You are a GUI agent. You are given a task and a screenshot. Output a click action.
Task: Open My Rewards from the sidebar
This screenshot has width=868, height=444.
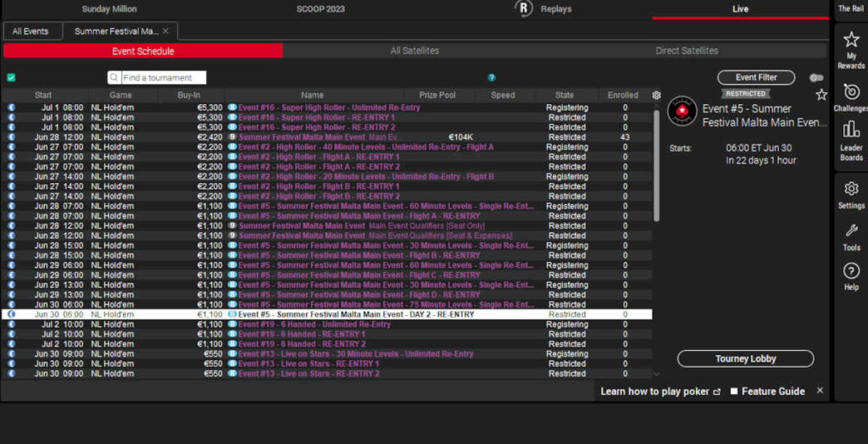[851, 48]
